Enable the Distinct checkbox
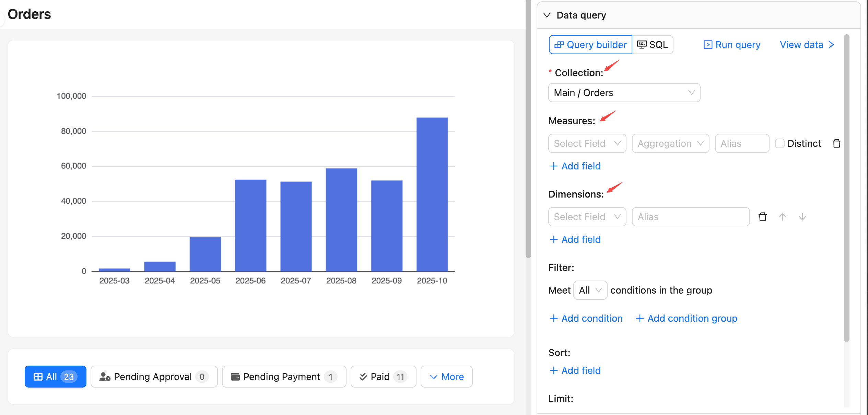This screenshot has height=415, width=868. (x=779, y=143)
